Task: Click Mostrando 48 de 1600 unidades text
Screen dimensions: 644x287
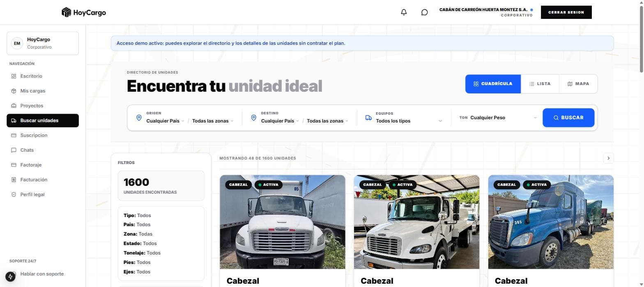Action: click(258, 158)
